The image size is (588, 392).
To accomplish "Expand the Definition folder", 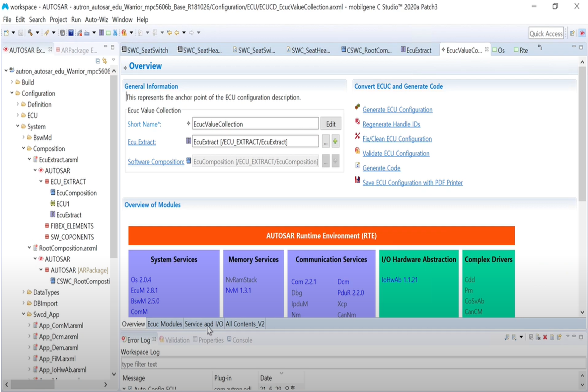I will 18,104.
